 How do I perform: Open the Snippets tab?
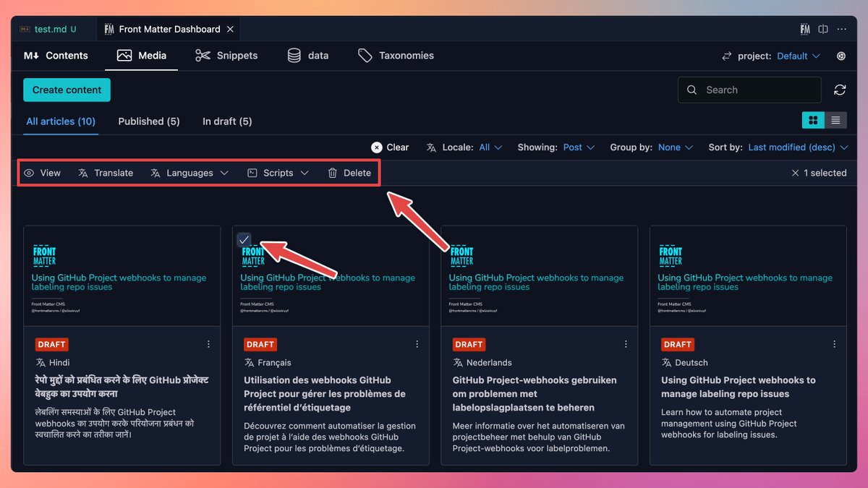coord(226,56)
